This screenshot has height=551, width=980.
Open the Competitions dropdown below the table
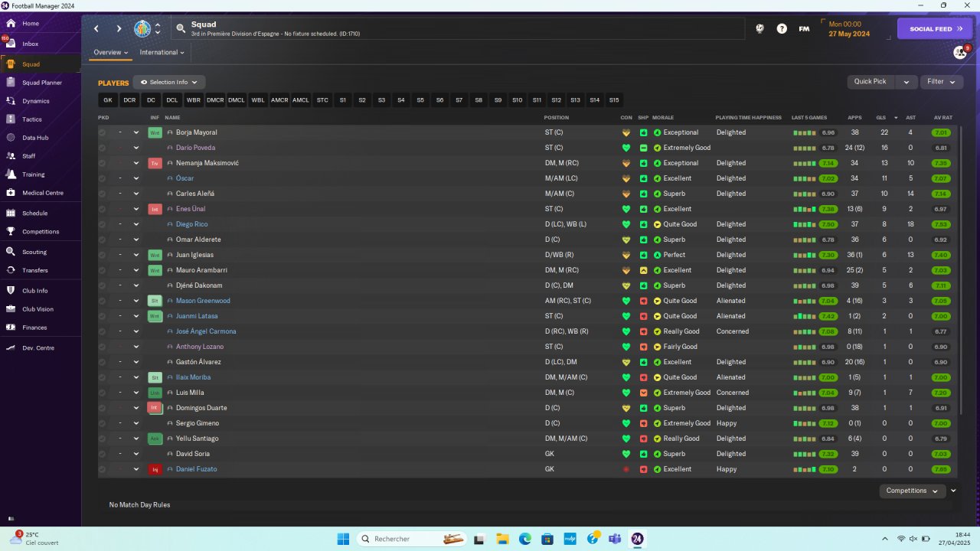pos(911,491)
